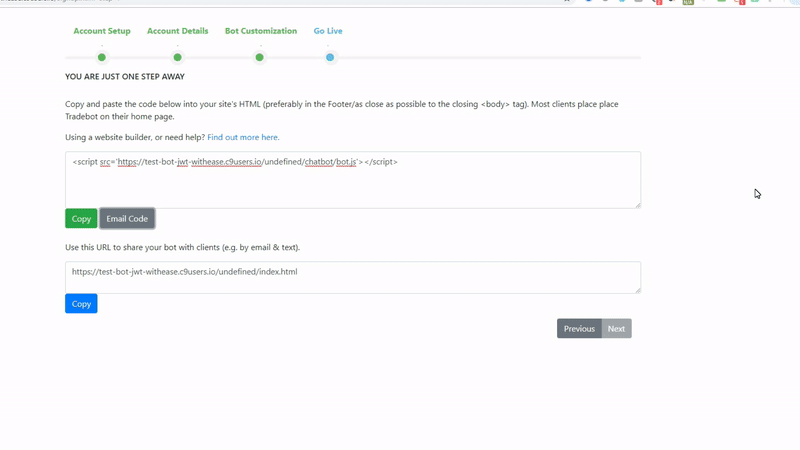Click text 'Using a website builder, or need help?'
800x450 pixels.
135,137
